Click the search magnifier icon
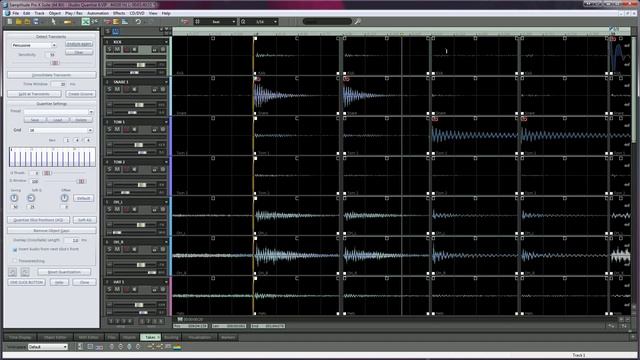 coord(358,22)
